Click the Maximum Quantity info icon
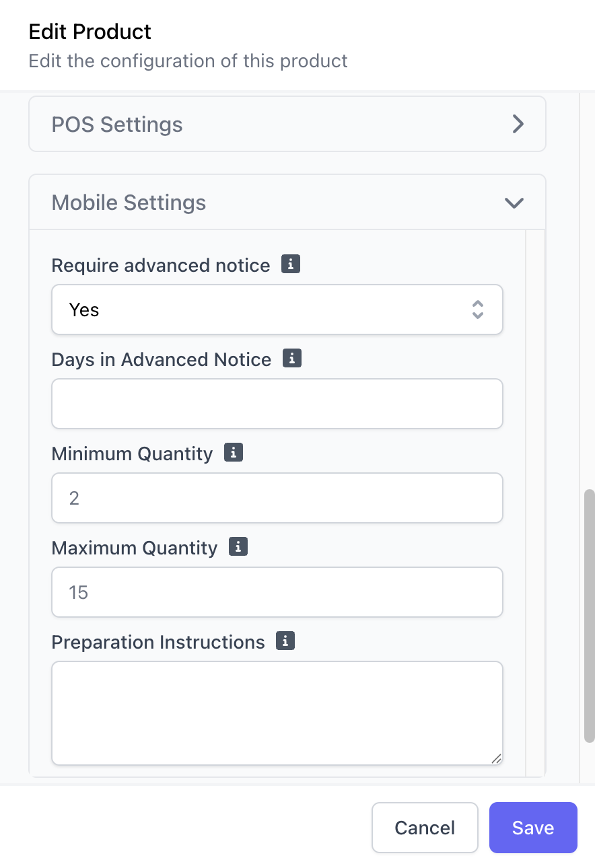Viewport: 595px width, 868px height. tap(238, 547)
